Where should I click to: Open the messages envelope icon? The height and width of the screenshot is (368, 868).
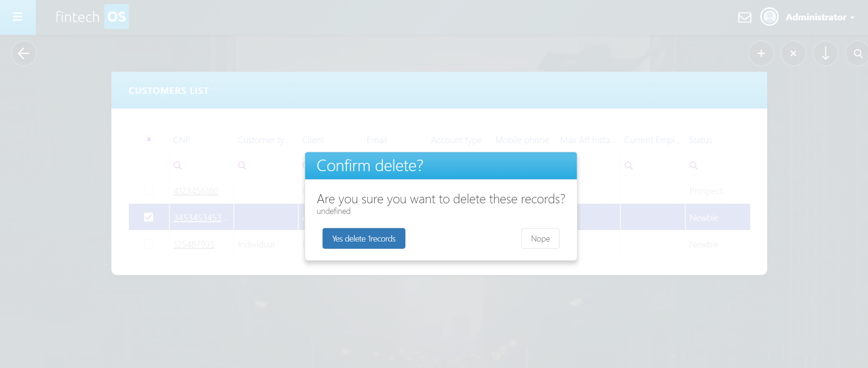click(745, 17)
